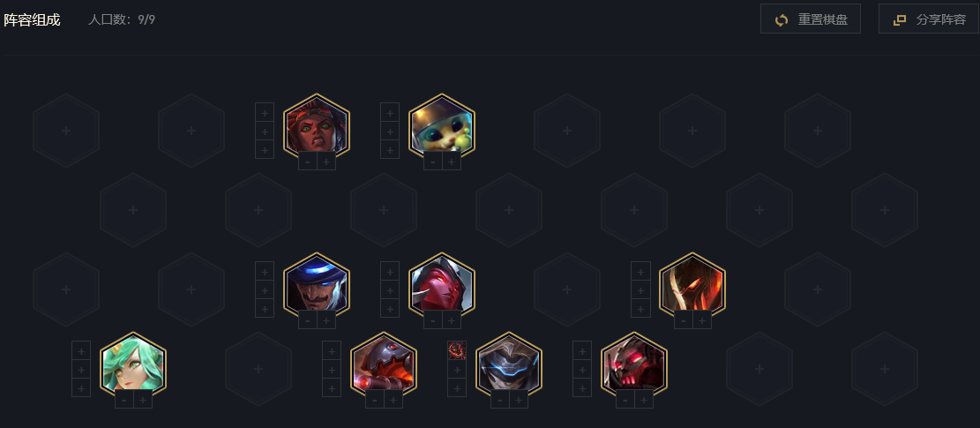Click the red item equipped on blue-visor champion

[457, 350]
